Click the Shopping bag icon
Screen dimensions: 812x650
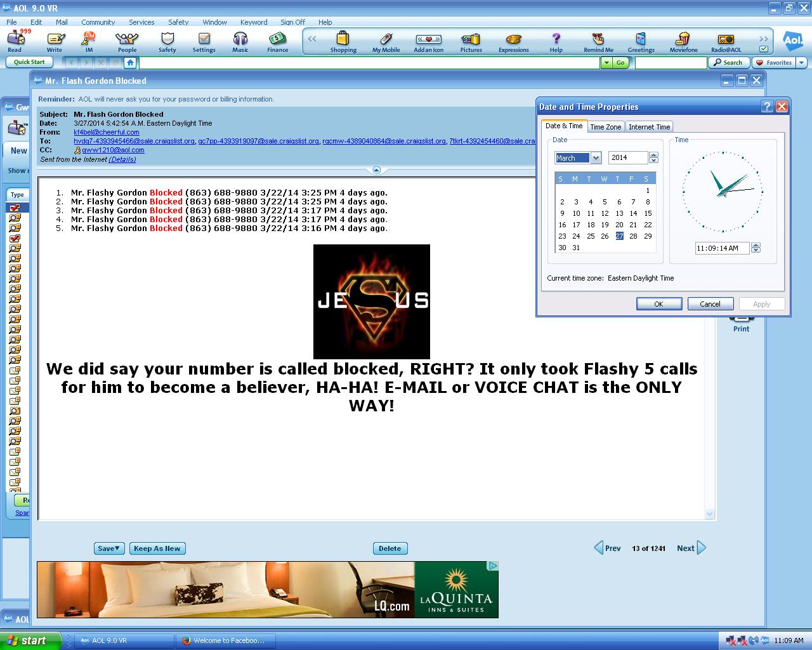click(x=343, y=41)
